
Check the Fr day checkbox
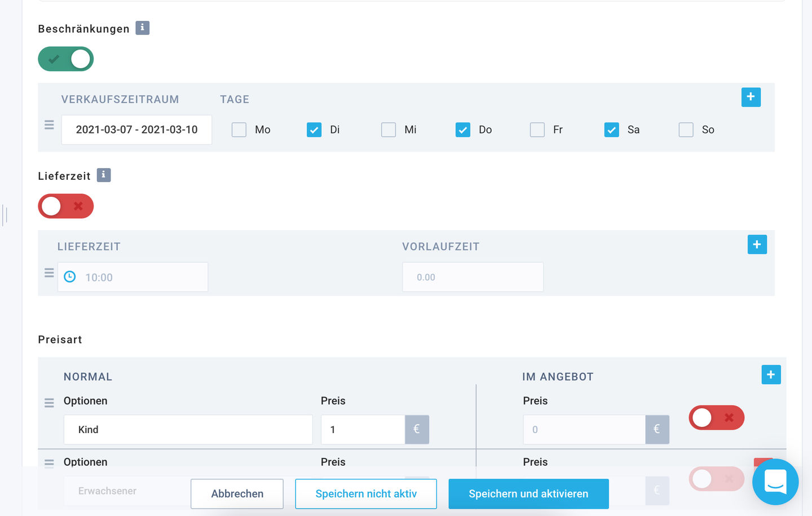pos(537,130)
